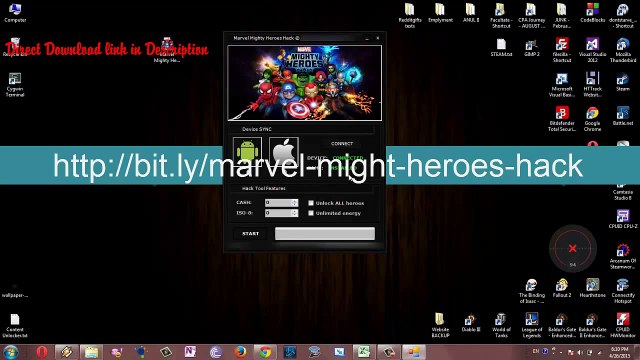
Task: Open the FileZilla shortcut
Action: pyautogui.click(x=562, y=50)
